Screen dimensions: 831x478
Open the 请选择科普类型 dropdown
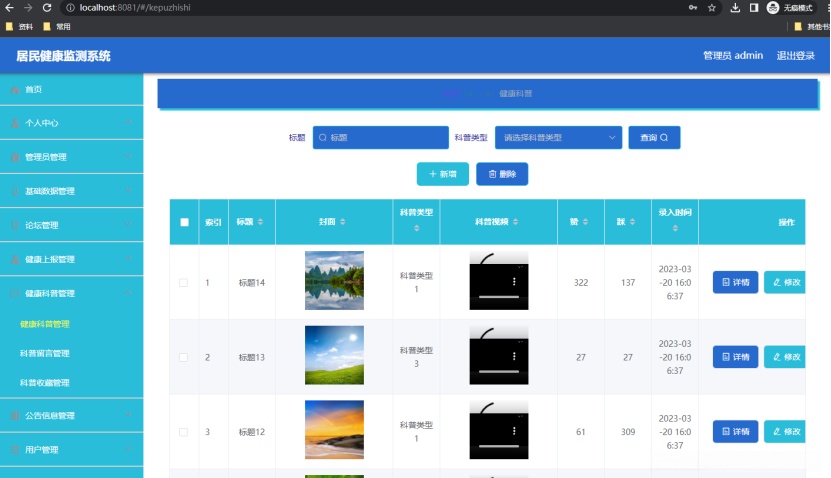click(x=559, y=137)
